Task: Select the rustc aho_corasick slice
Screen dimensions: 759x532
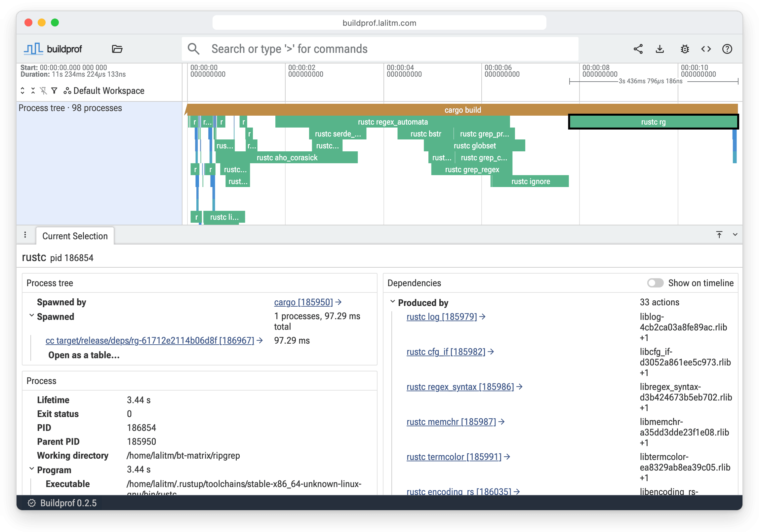Action: [287, 158]
